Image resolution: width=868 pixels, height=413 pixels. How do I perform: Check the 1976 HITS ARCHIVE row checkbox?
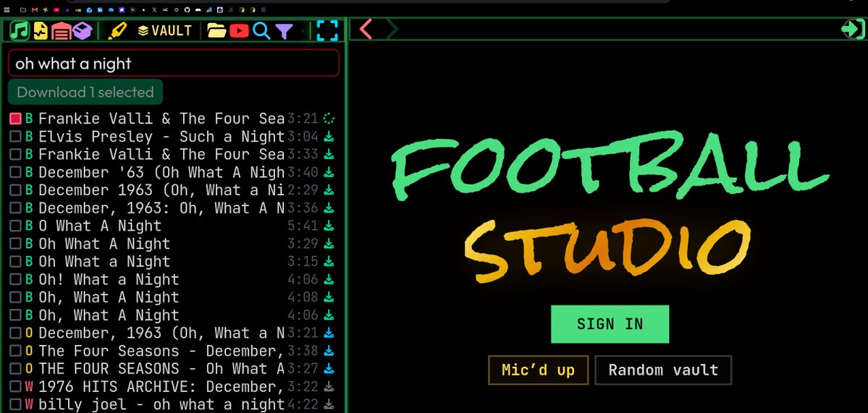point(15,386)
